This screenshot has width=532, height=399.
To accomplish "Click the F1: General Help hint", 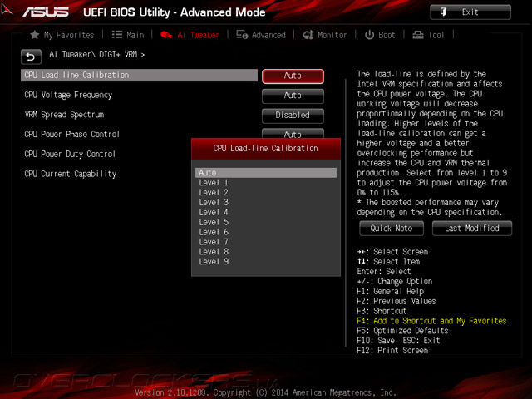I will (x=390, y=291).
